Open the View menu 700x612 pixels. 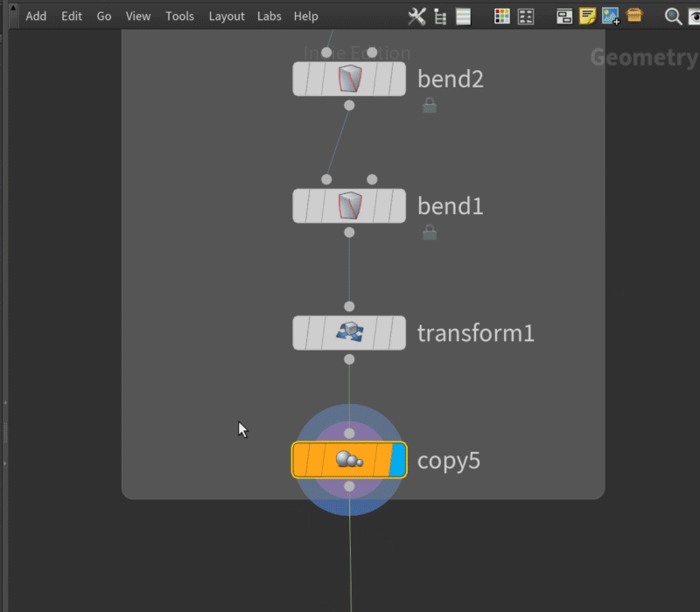(x=138, y=17)
